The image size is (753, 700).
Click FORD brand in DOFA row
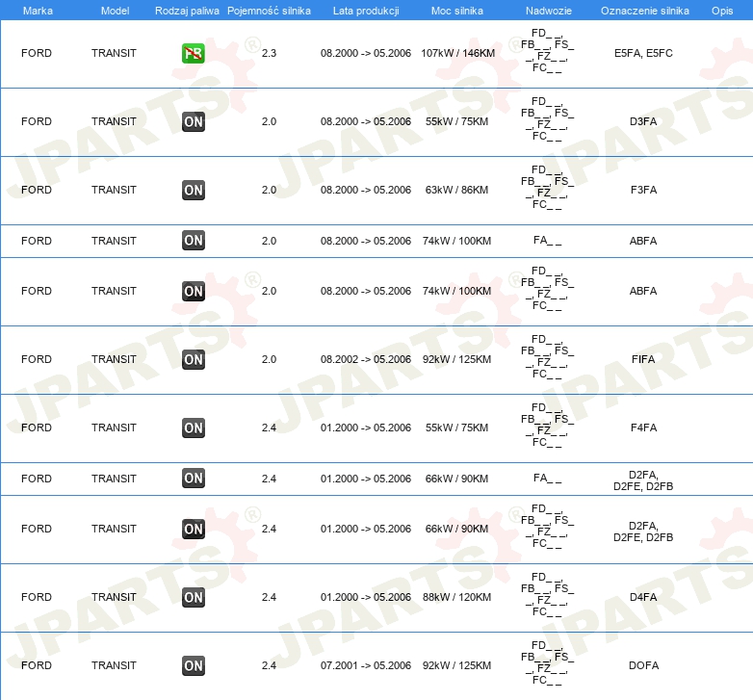[37, 666]
